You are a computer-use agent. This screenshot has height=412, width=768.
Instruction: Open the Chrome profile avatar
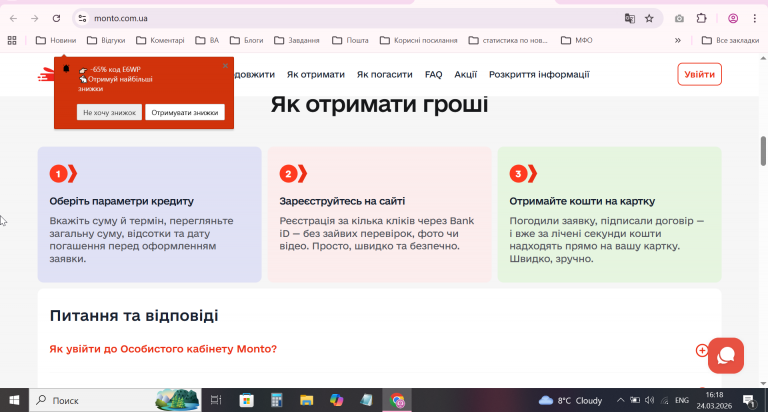coord(733,19)
